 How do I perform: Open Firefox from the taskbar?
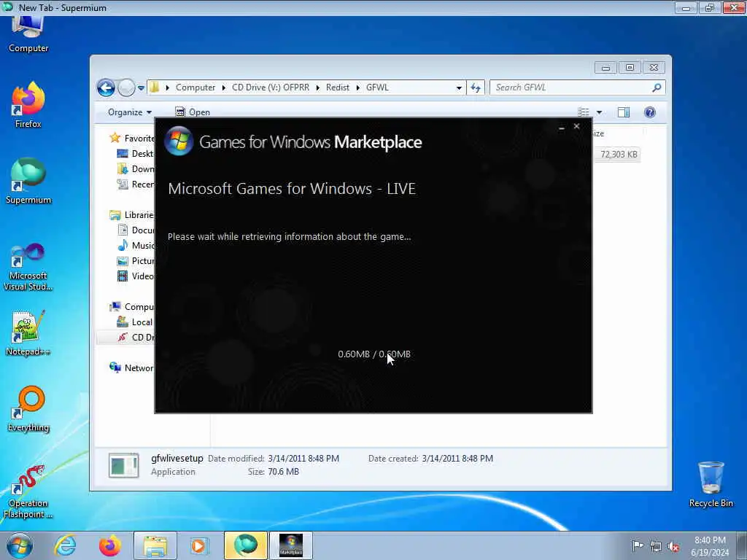coord(109,545)
